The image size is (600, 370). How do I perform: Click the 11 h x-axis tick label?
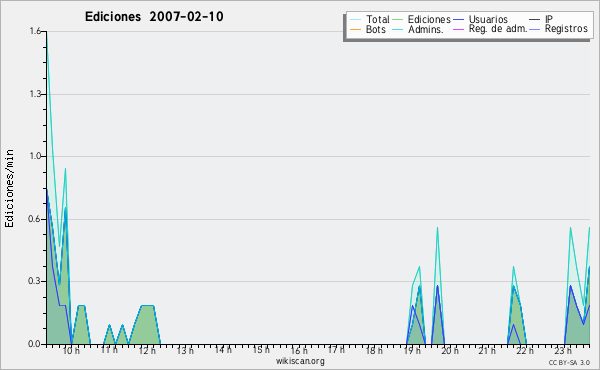(109, 350)
